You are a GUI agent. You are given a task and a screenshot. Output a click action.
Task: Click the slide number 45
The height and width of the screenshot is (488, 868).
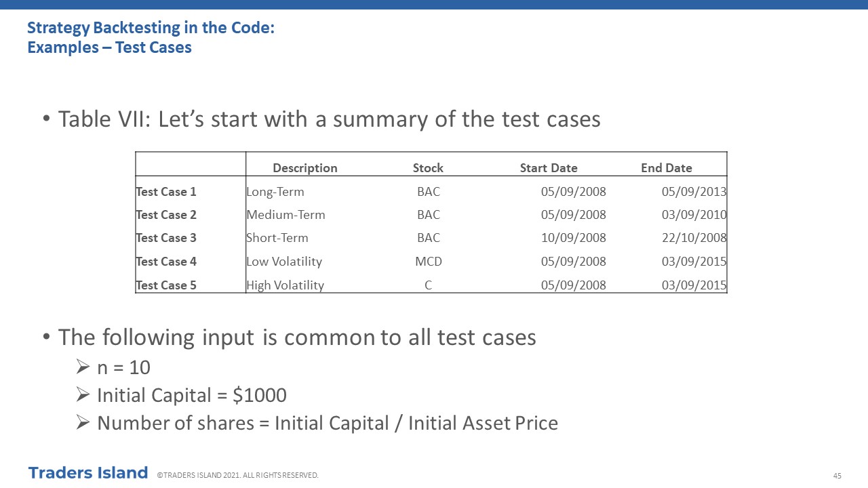[x=837, y=476]
